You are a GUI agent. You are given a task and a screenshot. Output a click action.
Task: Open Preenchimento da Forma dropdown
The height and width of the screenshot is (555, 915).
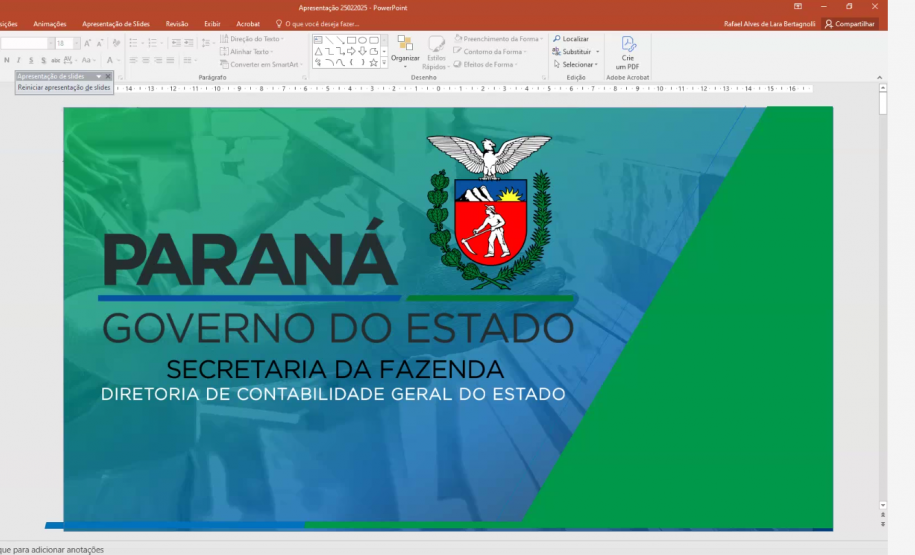click(x=498, y=39)
